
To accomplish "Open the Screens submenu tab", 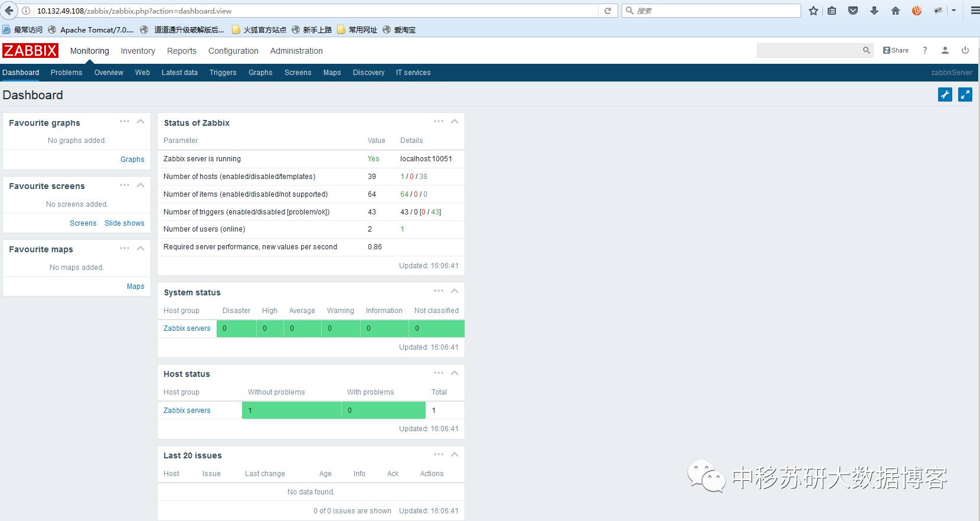I will coord(298,73).
